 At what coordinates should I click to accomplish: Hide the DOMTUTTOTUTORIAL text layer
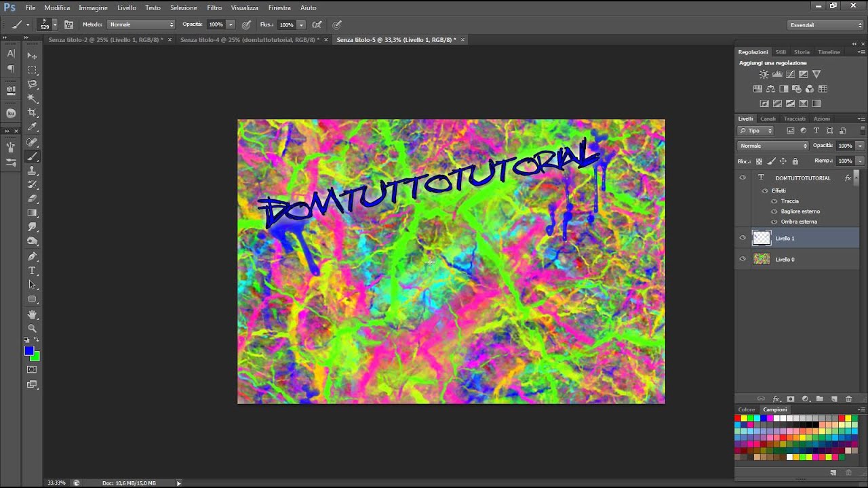(x=743, y=178)
